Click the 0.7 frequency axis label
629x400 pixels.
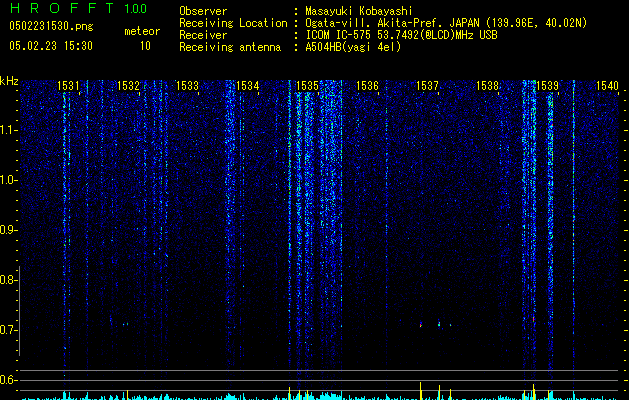click(x=8, y=330)
